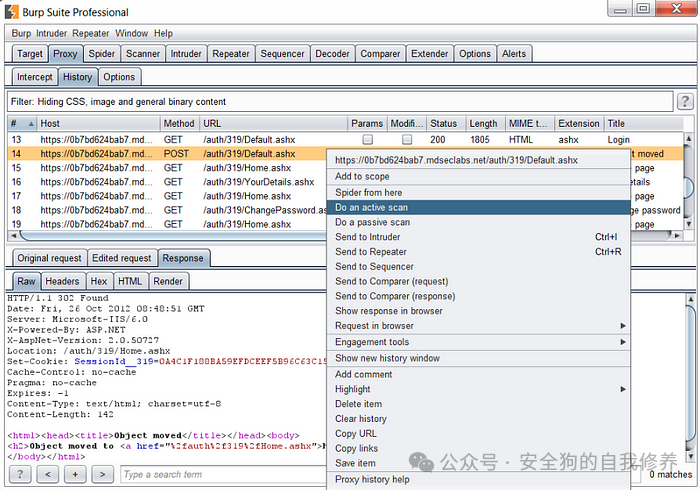This screenshot has height=490, width=700.
Task: Toggle Modified checkbox in row 13
Action: coord(407,140)
